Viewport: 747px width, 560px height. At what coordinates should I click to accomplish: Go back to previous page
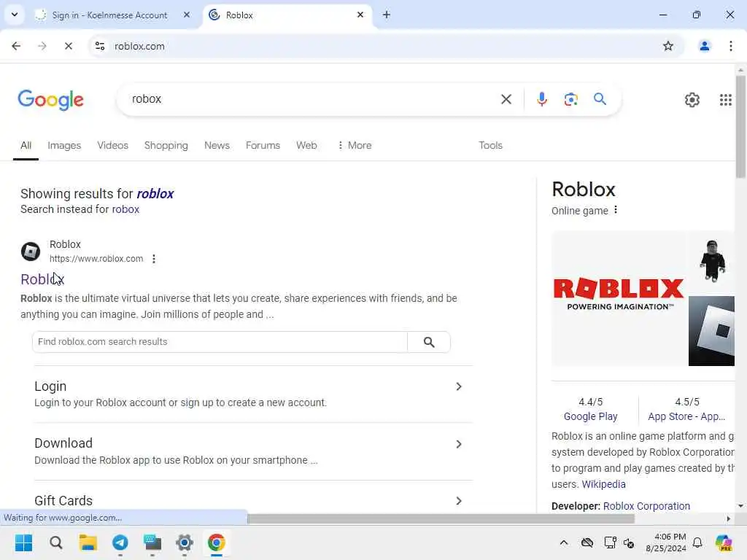16,46
